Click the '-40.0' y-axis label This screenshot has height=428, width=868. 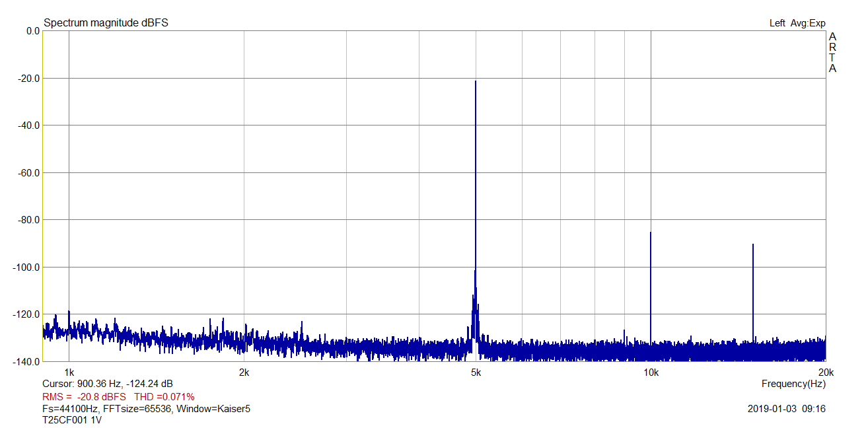click(29, 125)
